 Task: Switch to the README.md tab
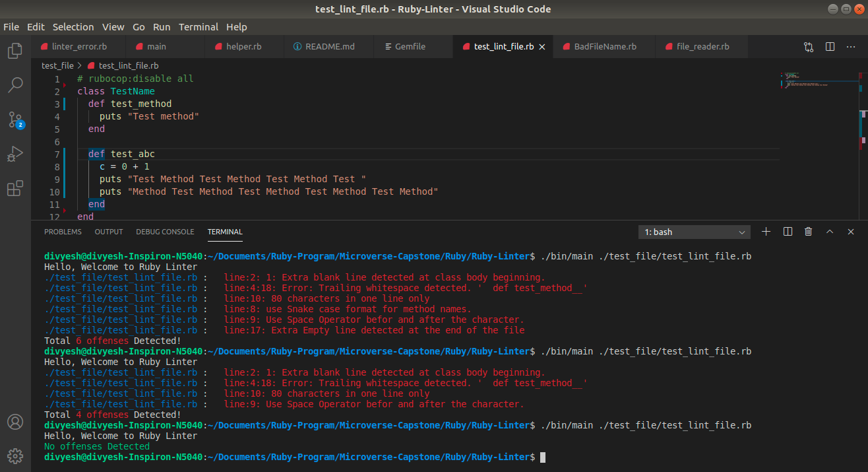328,47
